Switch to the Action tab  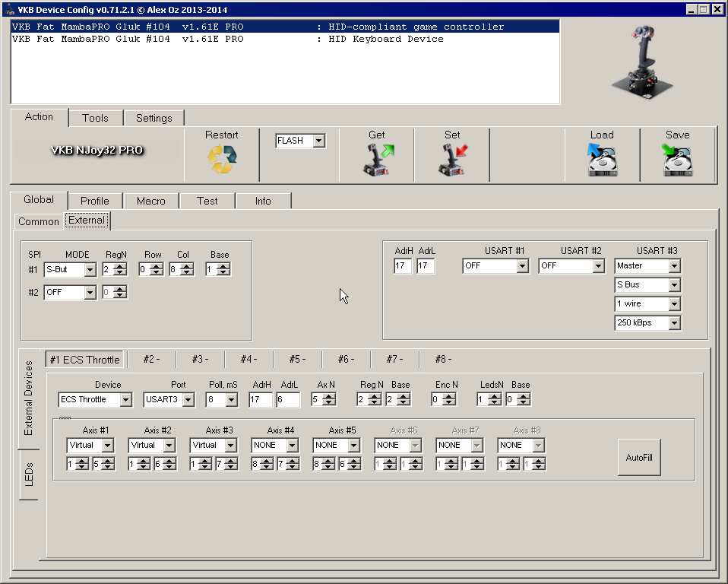(39, 116)
